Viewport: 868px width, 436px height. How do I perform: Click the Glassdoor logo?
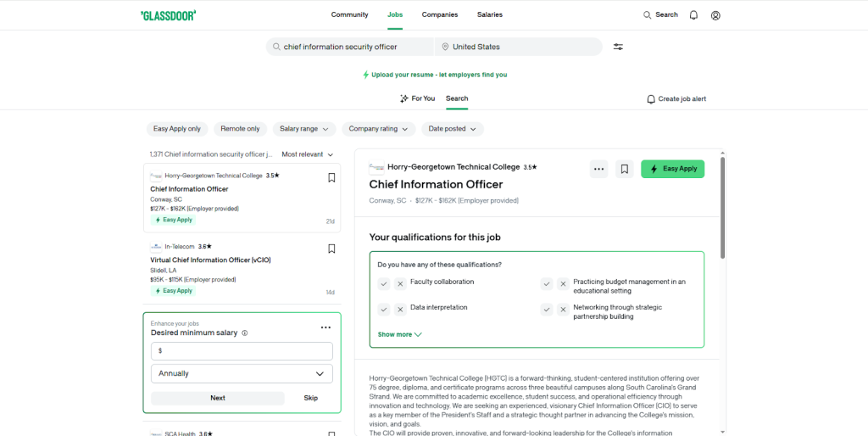169,15
